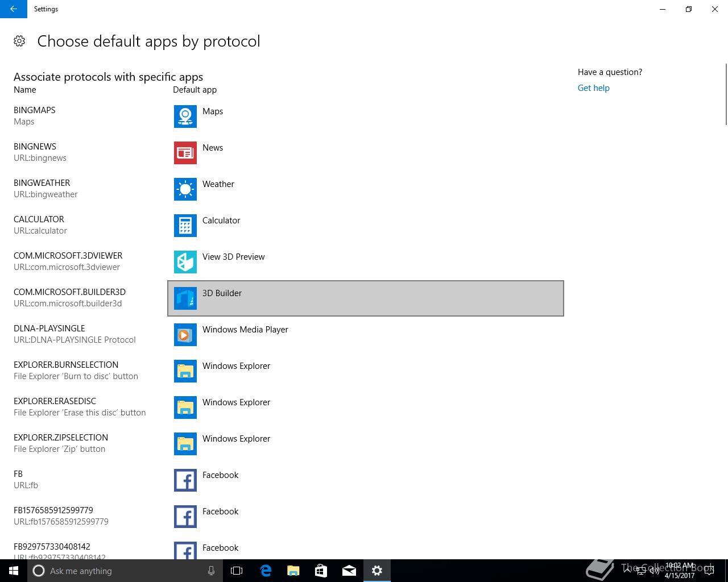The image size is (728, 582).
Task: Click the Weather app icon
Action: pos(185,189)
